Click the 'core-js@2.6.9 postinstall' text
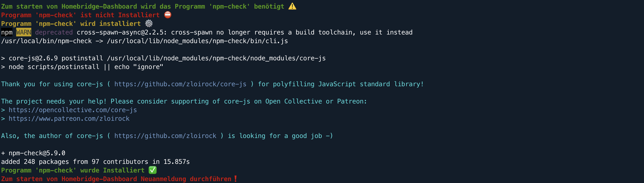The width and height of the screenshot is (644, 183). (x=56, y=58)
